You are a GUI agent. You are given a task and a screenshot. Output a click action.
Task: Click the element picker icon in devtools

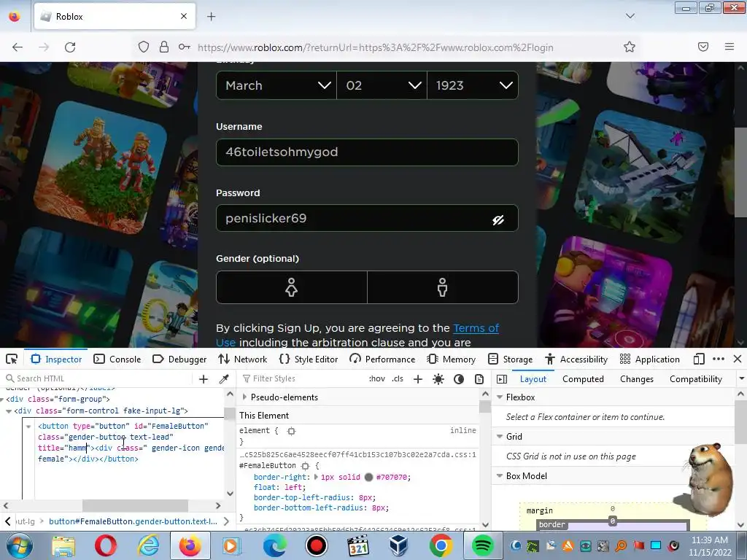coord(12,359)
